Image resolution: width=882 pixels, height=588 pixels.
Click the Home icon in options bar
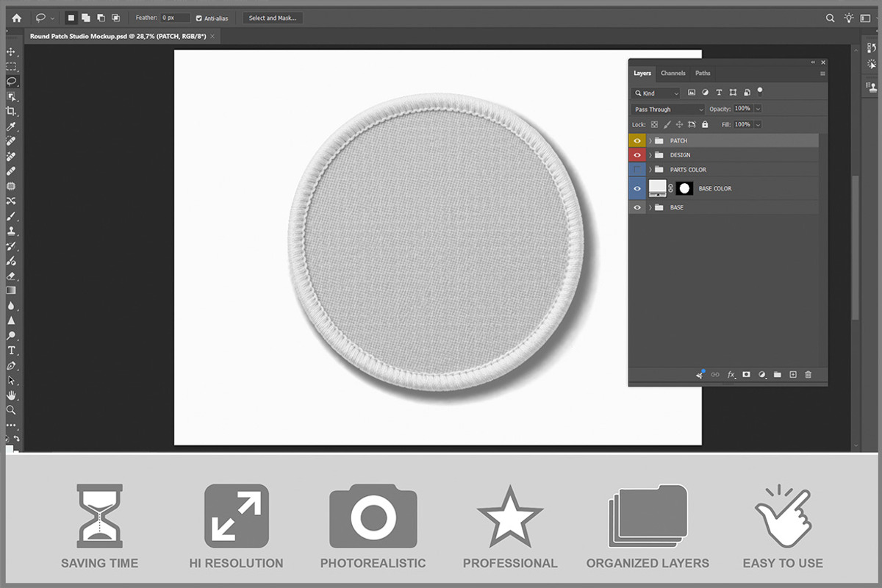pos(16,18)
